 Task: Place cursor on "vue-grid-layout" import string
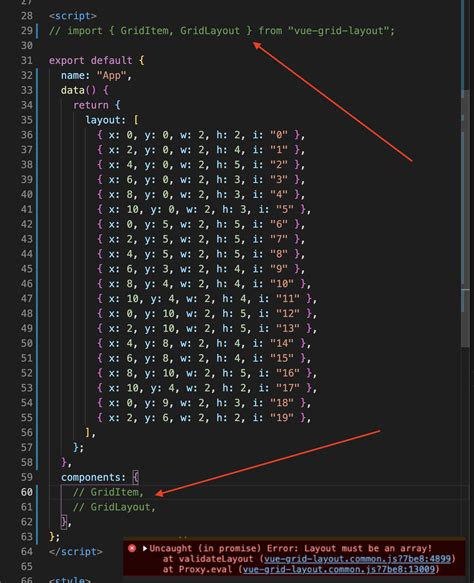point(338,30)
